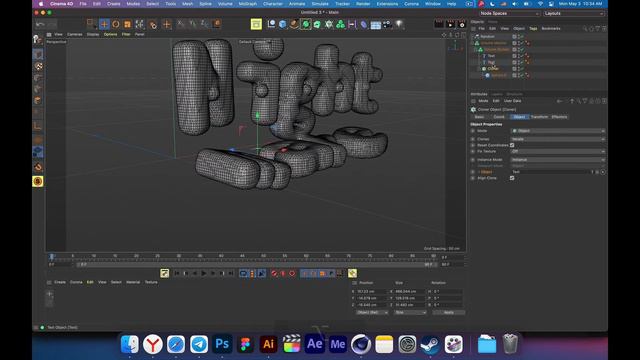Open the Cube primitive object icon
640x360 pixels.
coord(282,24)
